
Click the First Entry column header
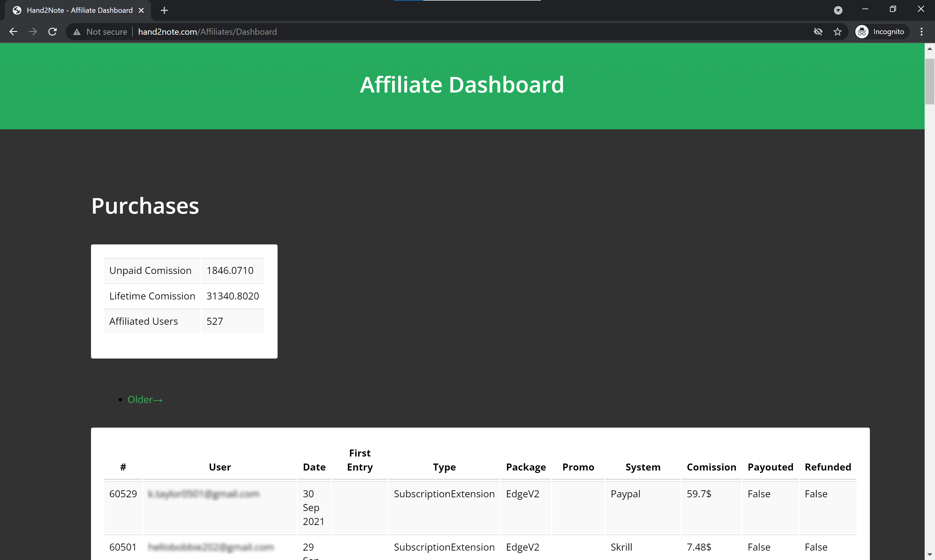pyautogui.click(x=359, y=460)
